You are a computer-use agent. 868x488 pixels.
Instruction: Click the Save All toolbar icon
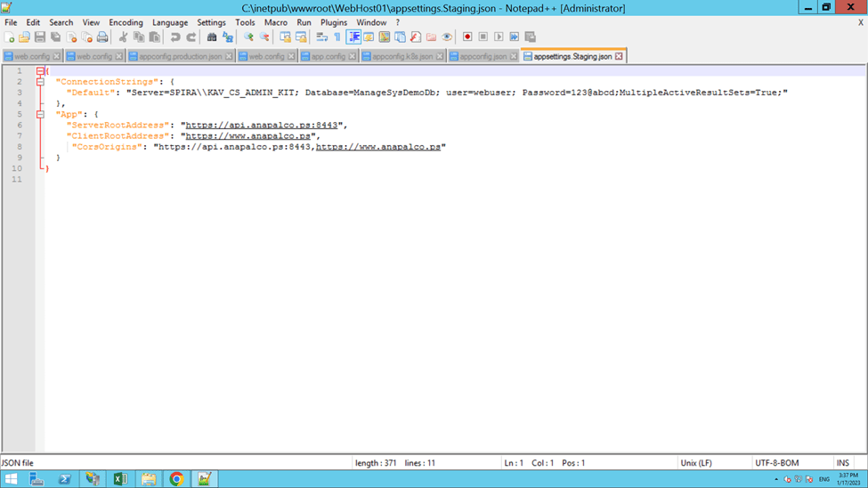tap(55, 37)
